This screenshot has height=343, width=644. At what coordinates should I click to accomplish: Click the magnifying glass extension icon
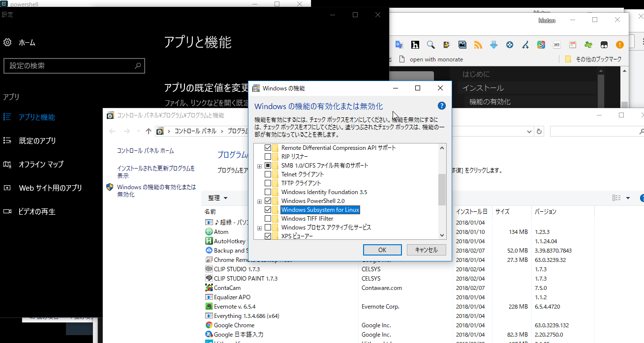coord(430,45)
